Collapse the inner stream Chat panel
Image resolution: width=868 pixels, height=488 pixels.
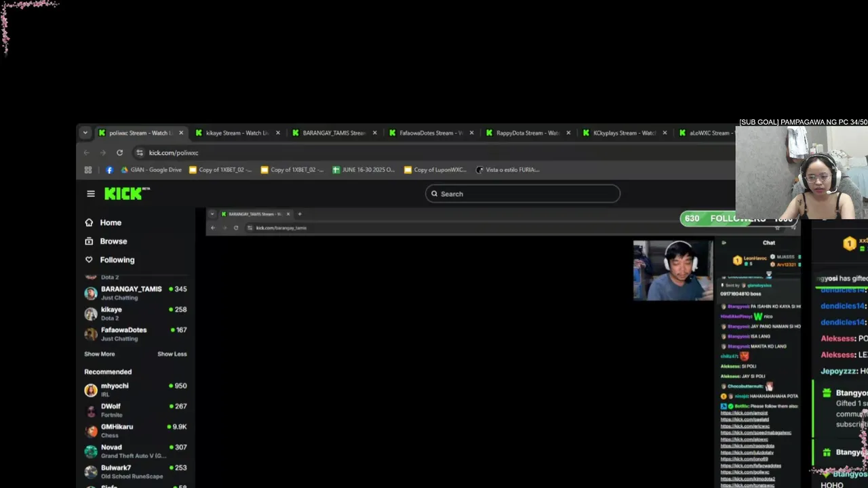coord(724,243)
